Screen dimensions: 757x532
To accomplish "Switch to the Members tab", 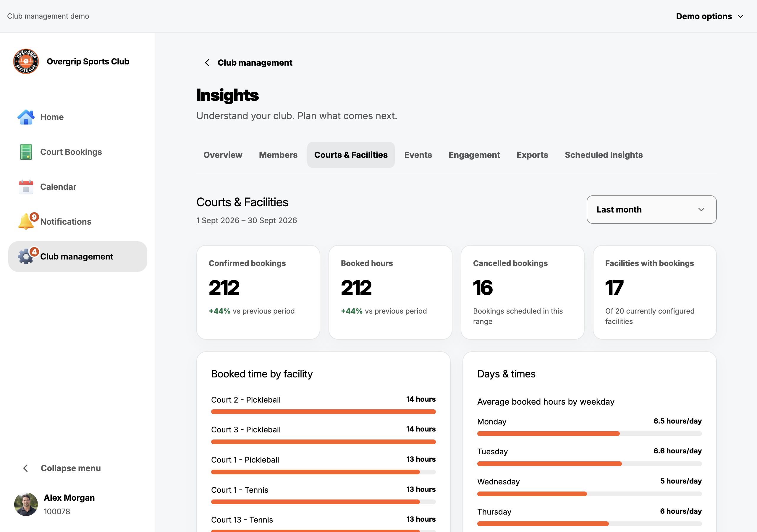I will (278, 155).
